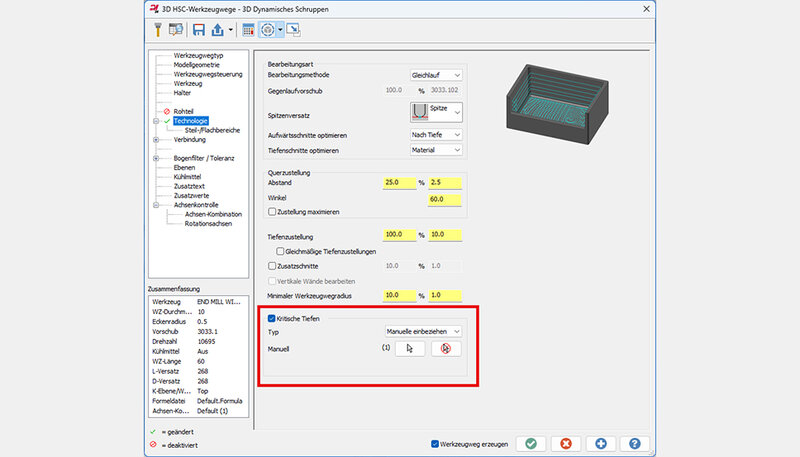Open the Bearbeitungsmethode dropdown
The image size is (800, 457).
coord(436,75)
